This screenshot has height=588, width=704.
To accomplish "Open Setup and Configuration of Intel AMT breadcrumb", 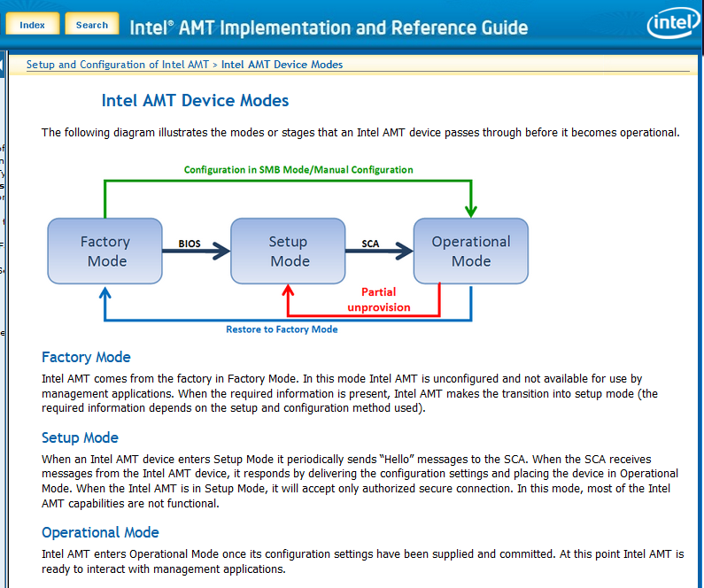I will click(x=118, y=65).
